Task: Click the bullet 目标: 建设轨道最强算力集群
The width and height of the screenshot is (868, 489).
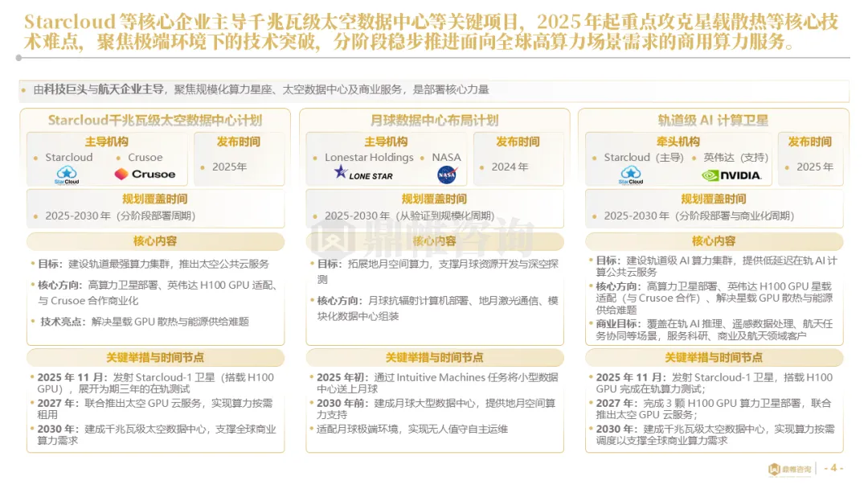Action: [154, 264]
